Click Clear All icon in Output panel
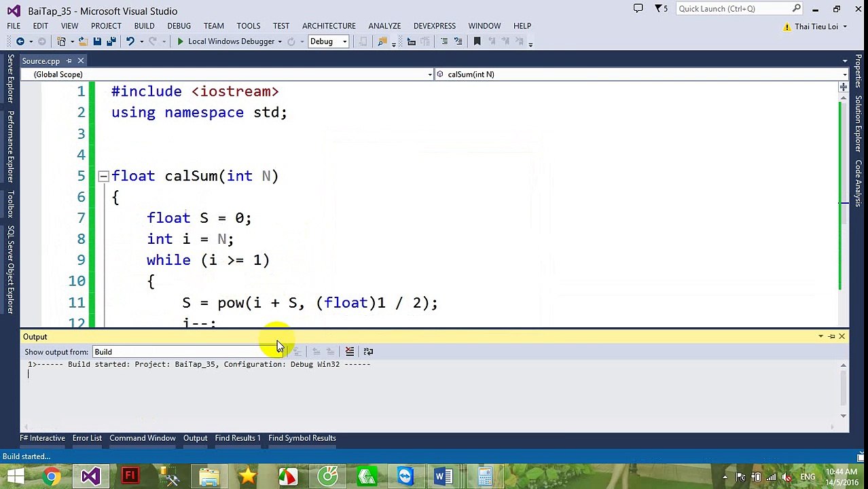 pyautogui.click(x=350, y=351)
